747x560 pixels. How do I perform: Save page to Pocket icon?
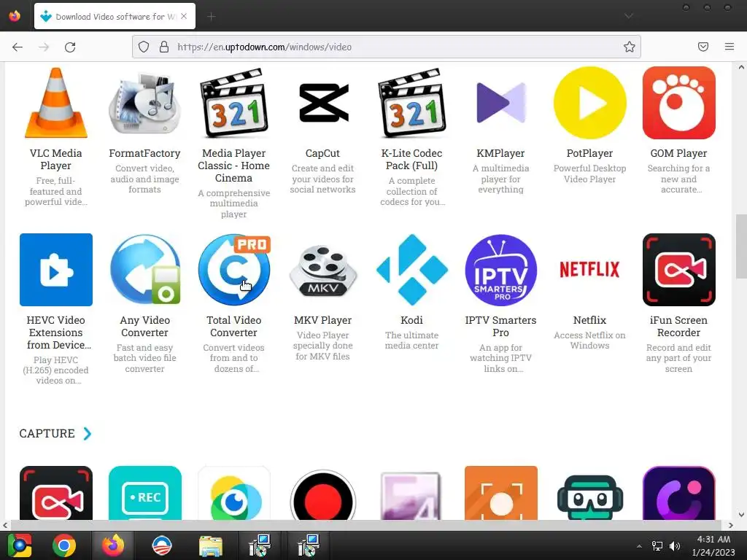click(x=703, y=47)
